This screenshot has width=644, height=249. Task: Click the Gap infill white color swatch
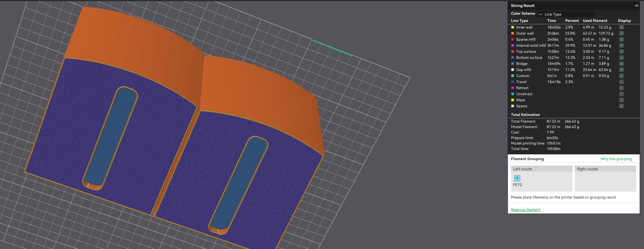coord(512,70)
